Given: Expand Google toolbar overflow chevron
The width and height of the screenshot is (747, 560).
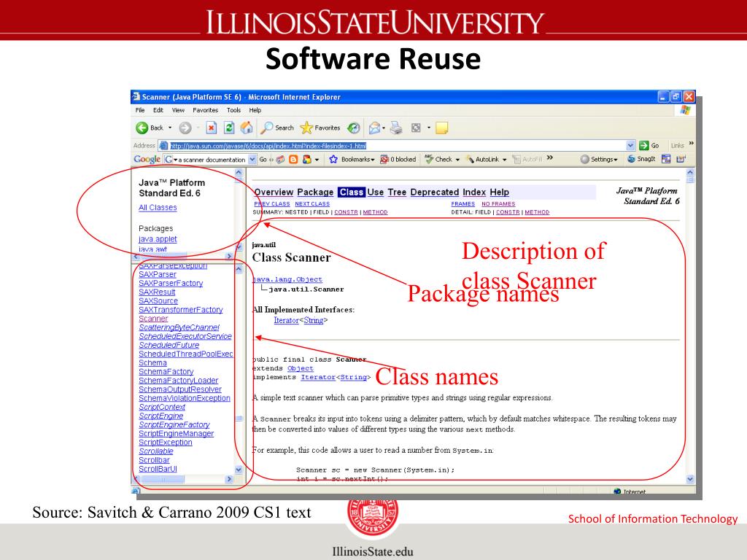Looking at the screenshot, I should pyautogui.click(x=550, y=157).
